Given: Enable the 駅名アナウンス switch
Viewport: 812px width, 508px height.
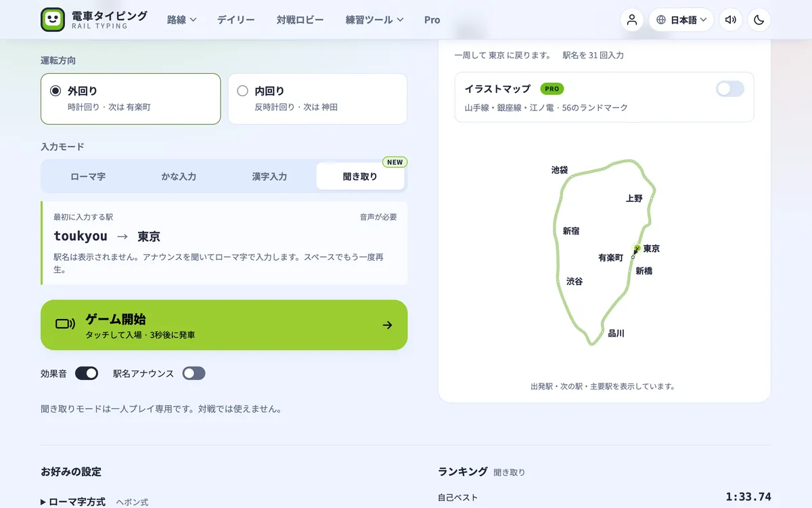Looking at the screenshot, I should (x=194, y=373).
